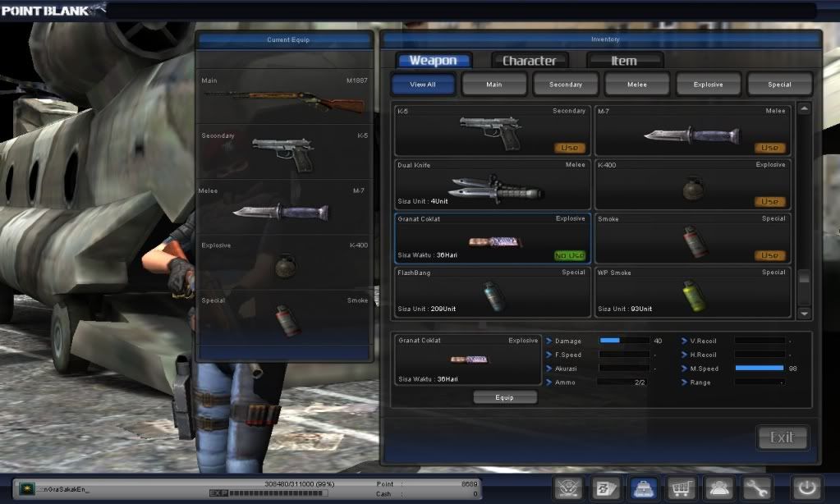Click the 'Sisa Unit : 209Unit' text

(x=426, y=309)
